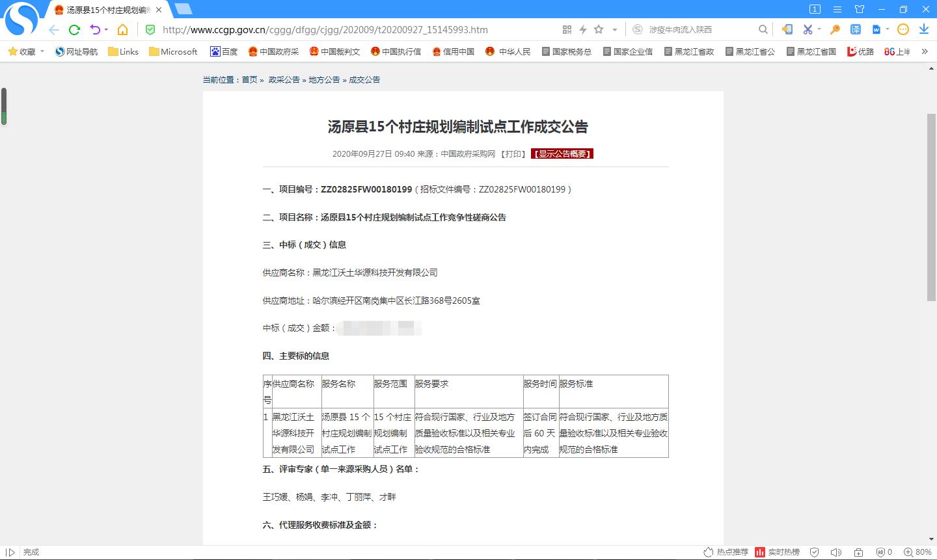The width and height of the screenshot is (937, 560).
Task: Bookmark page with the star icon
Action: click(599, 30)
